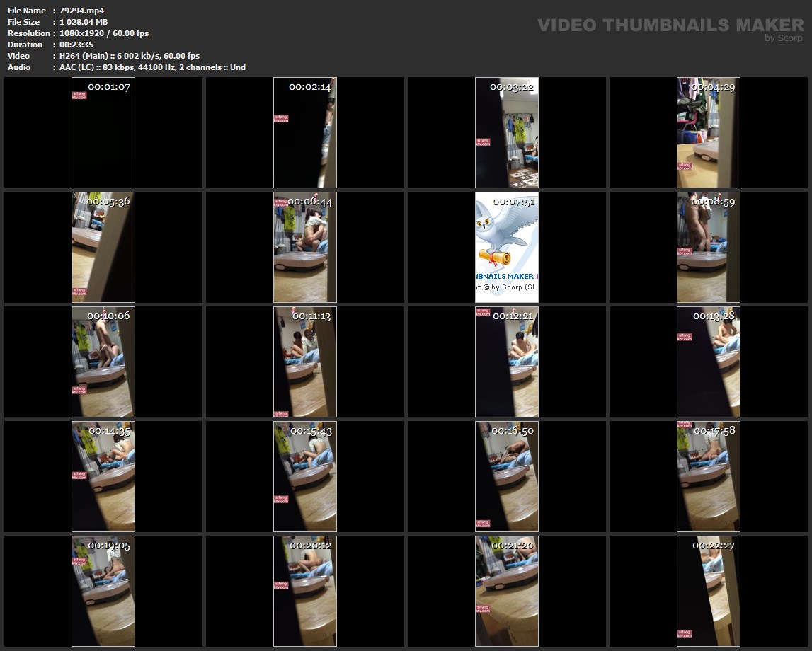Viewport: 812px width, 651px height.
Task: Pick the frame at timestamp 00:04:29
Action: (x=708, y=132)
